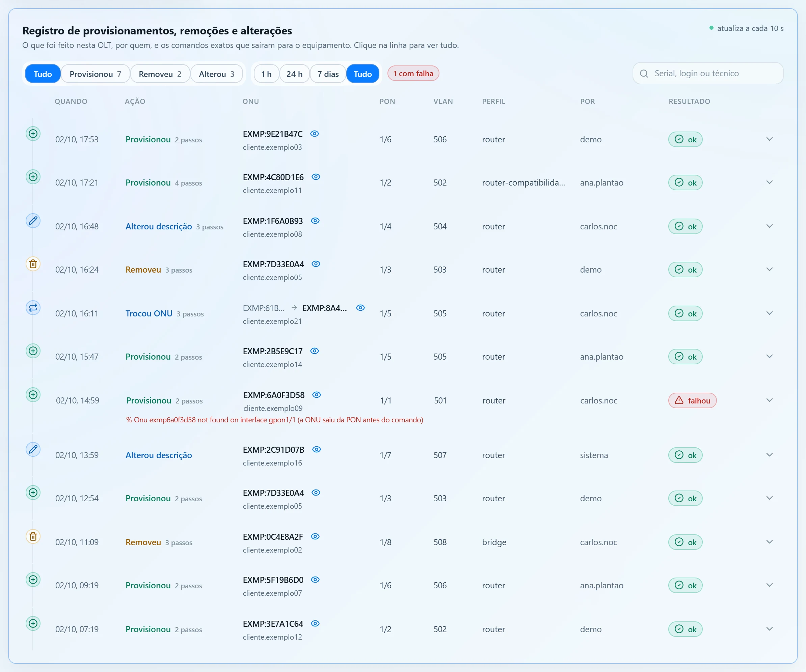Click the plus icon for the 02/10, 15:47 entry
Image resolution: width=806 pixels, height=672 pixels.
pyautogui.click(x=33, y=351)
